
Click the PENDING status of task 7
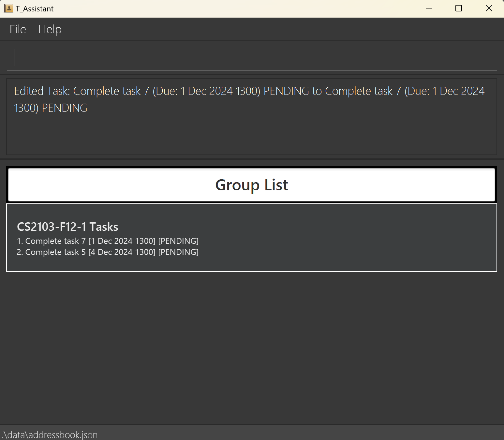click(178, 241)
